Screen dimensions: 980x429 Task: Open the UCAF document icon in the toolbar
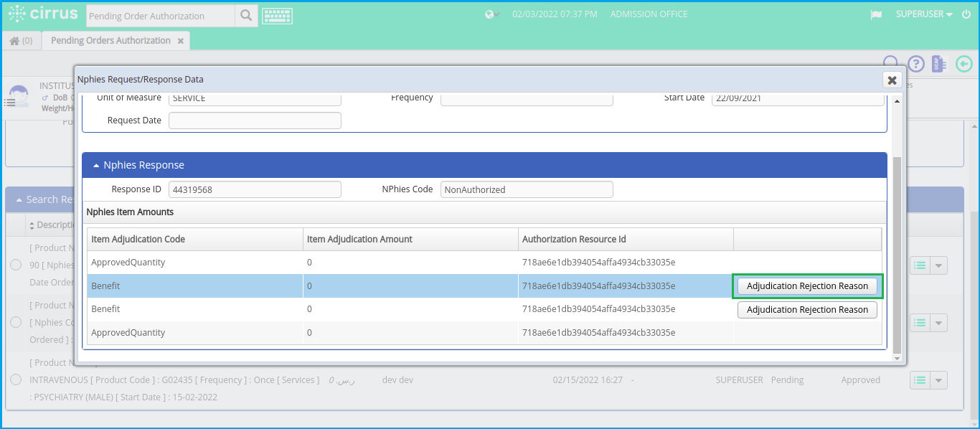pyautogui.click(x=938, y=64)
